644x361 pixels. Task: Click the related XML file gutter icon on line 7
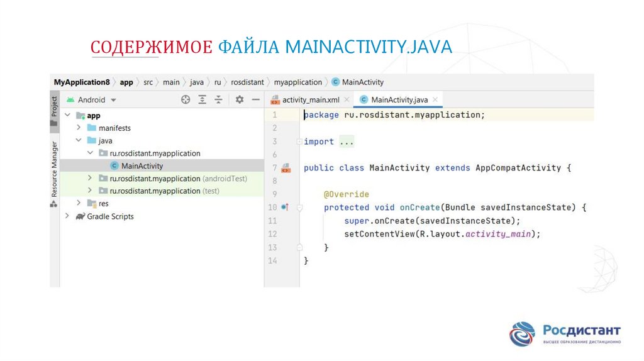coord(286,168)
